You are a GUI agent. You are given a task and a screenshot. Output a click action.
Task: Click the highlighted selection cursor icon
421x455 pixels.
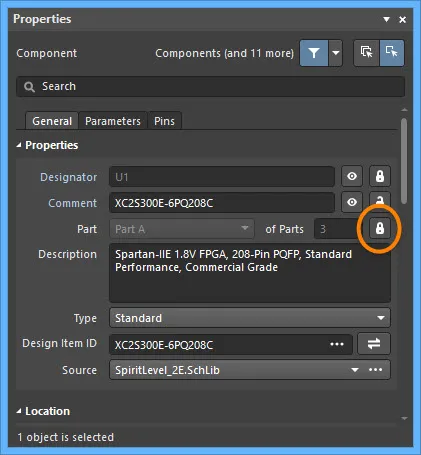[392, 53]
